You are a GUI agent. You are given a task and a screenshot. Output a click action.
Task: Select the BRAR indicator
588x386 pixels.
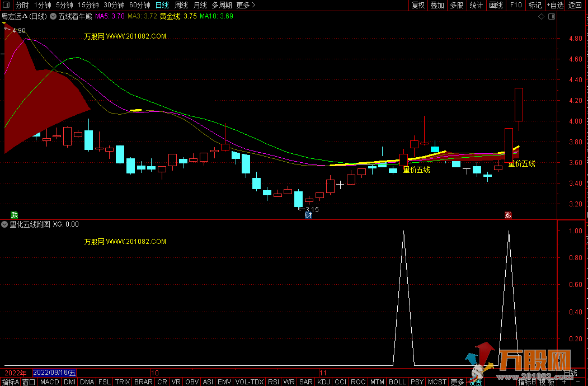[x=143, y=382]
